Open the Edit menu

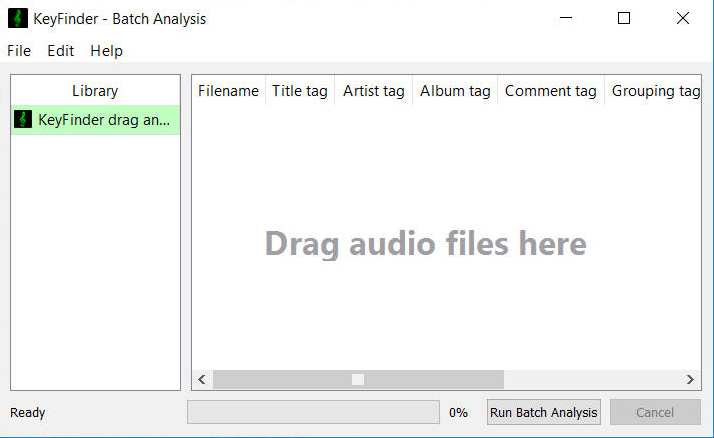click(61, 51)
